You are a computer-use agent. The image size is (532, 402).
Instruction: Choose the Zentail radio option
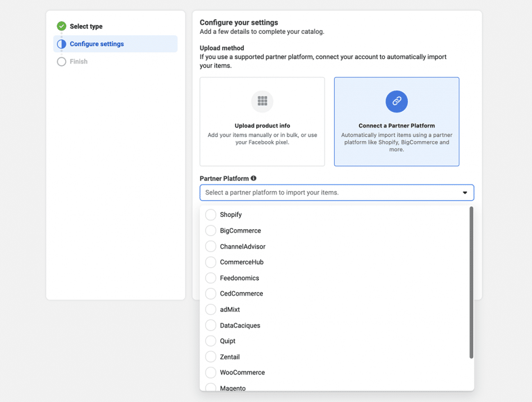pyautogui.click(x=211, y=356)
